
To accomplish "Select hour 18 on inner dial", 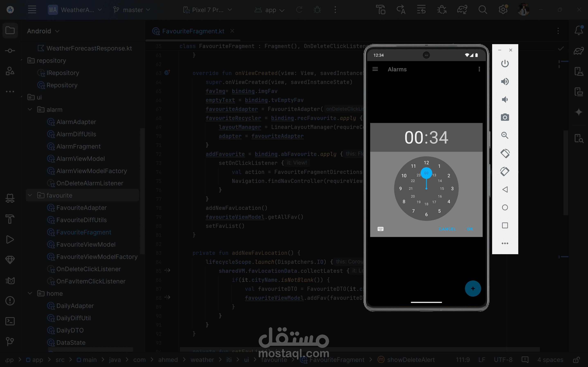I will click(x=426, y=204).
